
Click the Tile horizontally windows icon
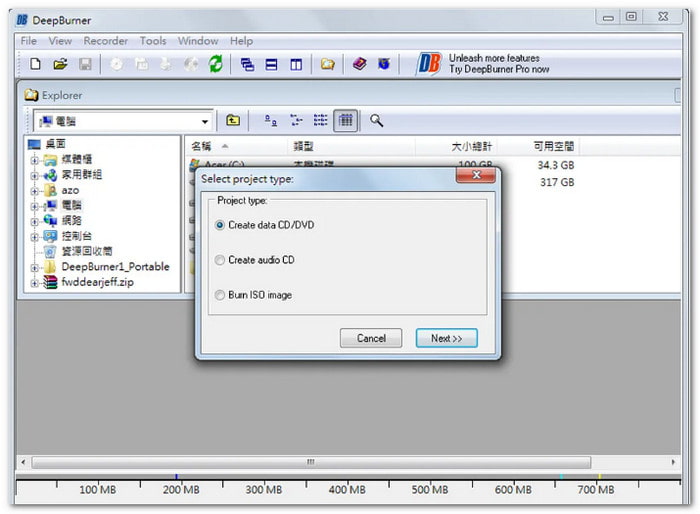pyautogui.click(x=271, y=65)
